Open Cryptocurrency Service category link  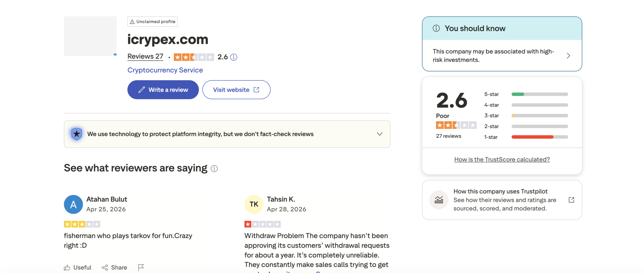(x=165, y=70)
